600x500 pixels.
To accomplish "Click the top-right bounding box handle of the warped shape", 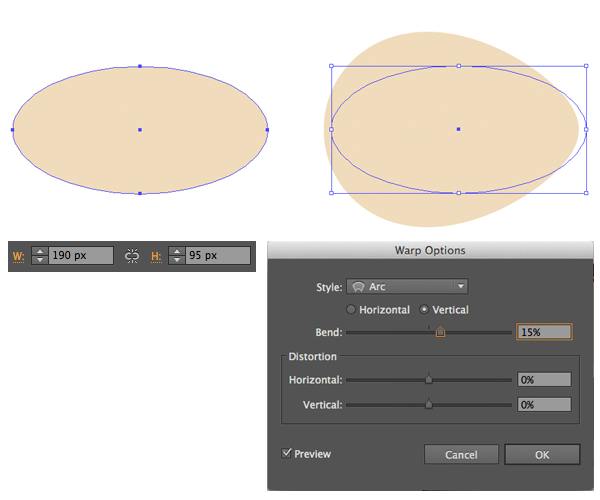I will pos(586,67).
